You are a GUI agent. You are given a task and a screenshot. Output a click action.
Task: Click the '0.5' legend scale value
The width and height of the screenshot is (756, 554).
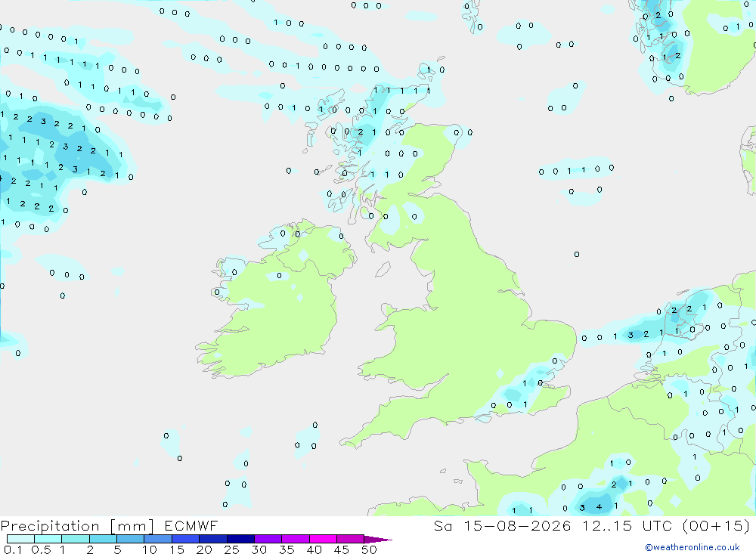[41, 549]
